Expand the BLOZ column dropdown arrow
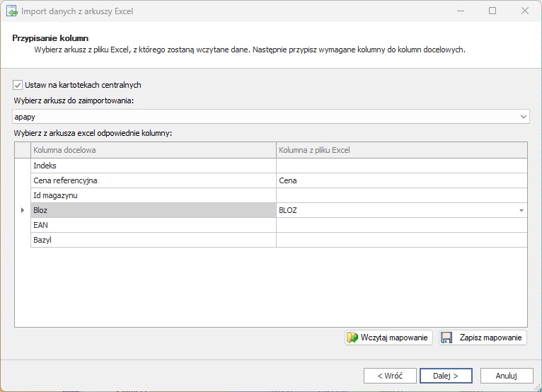Image resolution: width=542 pixels, height=392 pixels. tap(521, 210)
